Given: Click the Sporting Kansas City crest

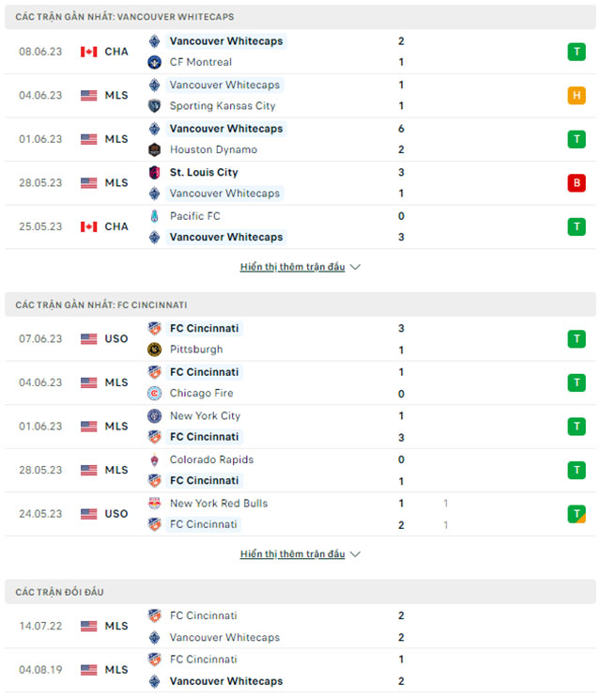Looking at the screenshot, I should pyautogui.click(x=155, y=106).
